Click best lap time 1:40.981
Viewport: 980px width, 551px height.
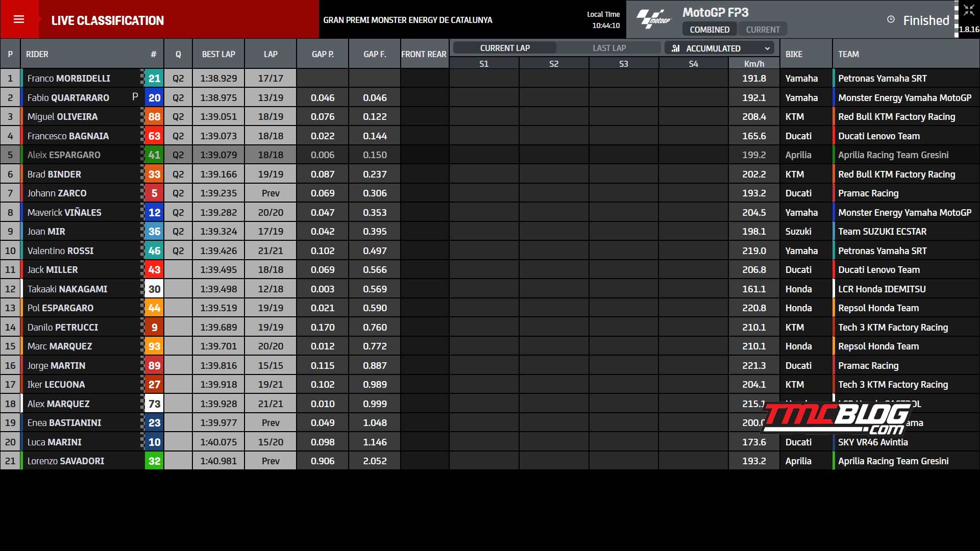(x=218, y=461)
